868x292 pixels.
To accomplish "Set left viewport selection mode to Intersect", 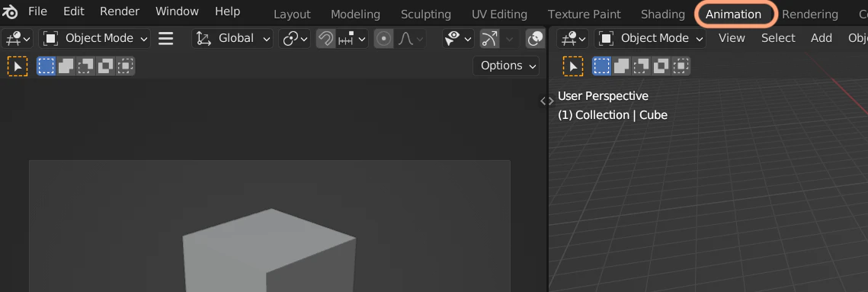I will click(x=125, y=66).
